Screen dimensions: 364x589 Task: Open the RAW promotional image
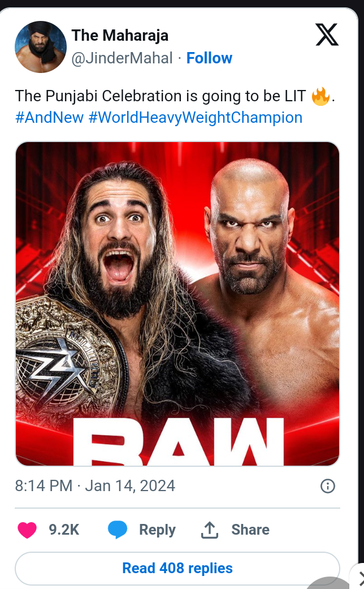tap(177, 304)
